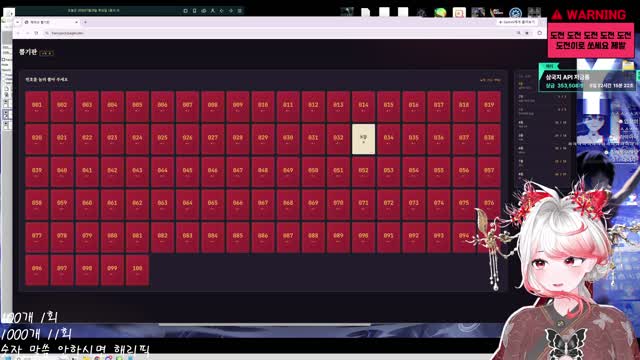This screenshot has width=640, height=360.
Task: Reload the page with the refresh icon
Action: click(x=36, y=33)
